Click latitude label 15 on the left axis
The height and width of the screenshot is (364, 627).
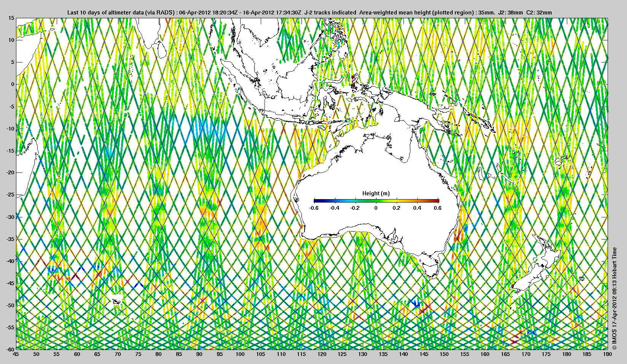click(11, 18)
